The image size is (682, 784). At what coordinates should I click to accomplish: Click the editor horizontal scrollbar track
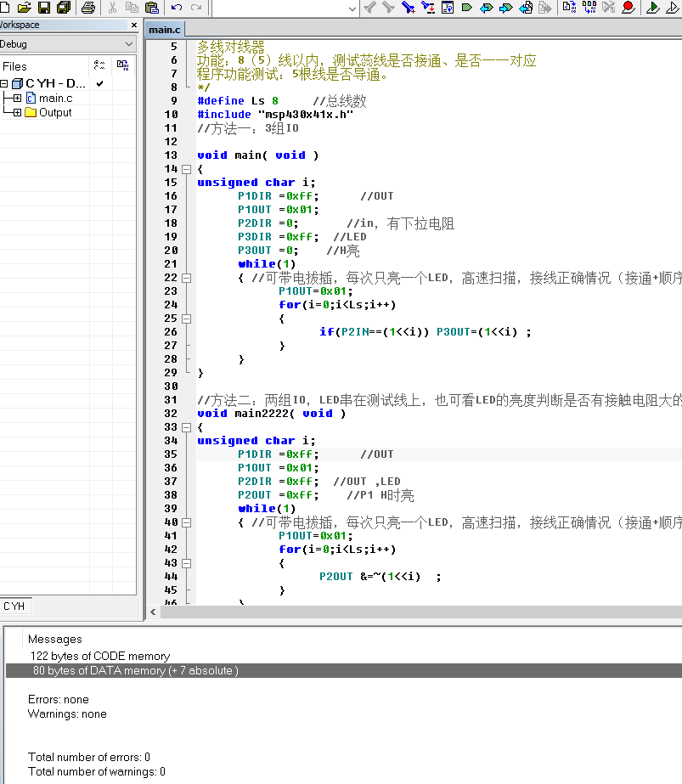pos(420,612)
